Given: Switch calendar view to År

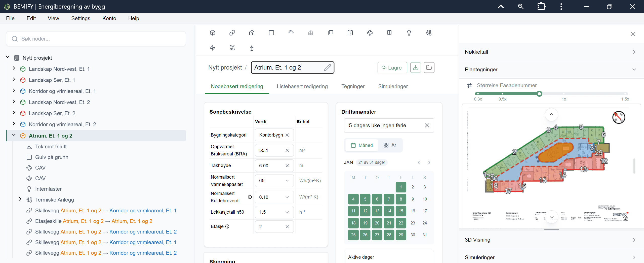Looking at the screenshot, I should point(390,145).
